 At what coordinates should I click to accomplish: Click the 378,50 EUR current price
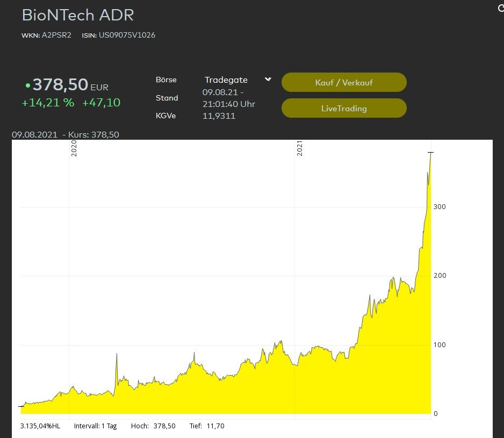[x=60, y=85]
